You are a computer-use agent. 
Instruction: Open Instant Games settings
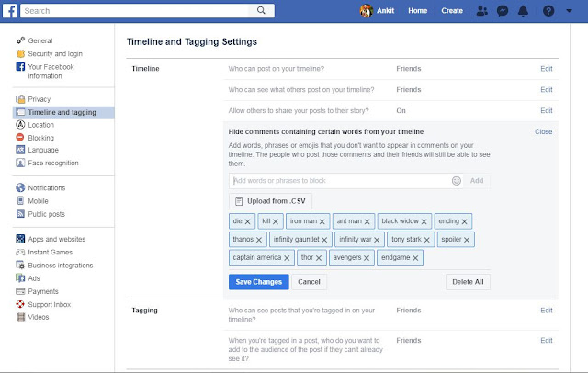click(50, 253)
